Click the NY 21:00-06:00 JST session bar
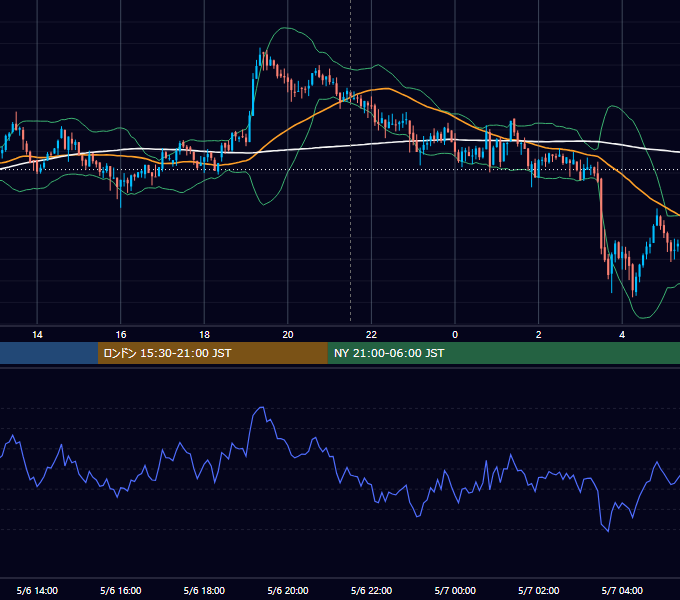The width and height of the screenshot is (680, 600). pyautogui.click(x=503, y=353)
